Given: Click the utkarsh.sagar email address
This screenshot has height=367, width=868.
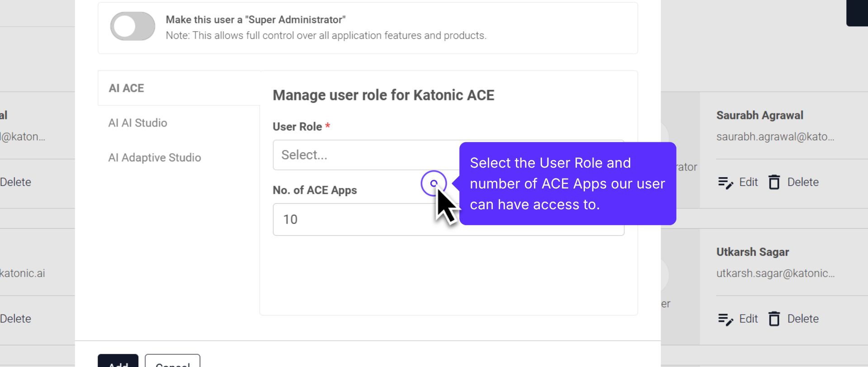Looking at the screenshot, I should tap(775, 273).
